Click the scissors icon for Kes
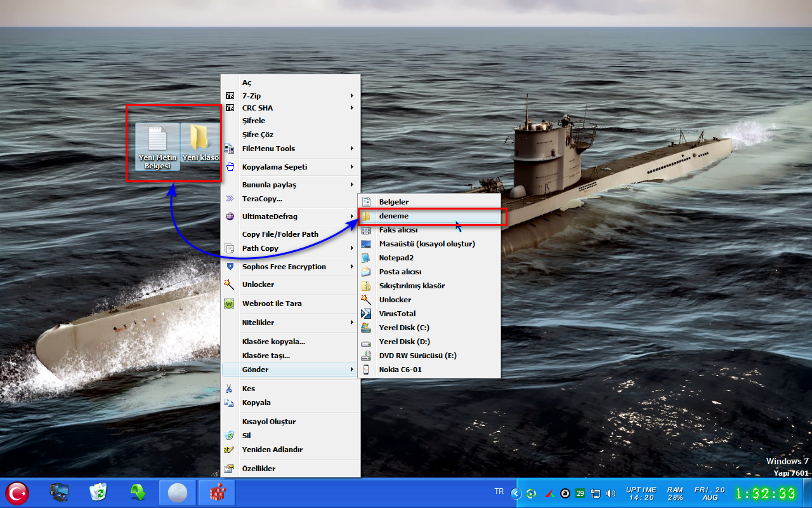The image size is (812, 508). click(230, 389)
